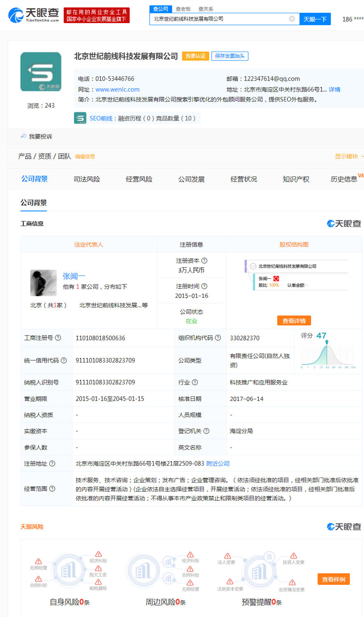Click 查看详情 equity button

point(294,320)
